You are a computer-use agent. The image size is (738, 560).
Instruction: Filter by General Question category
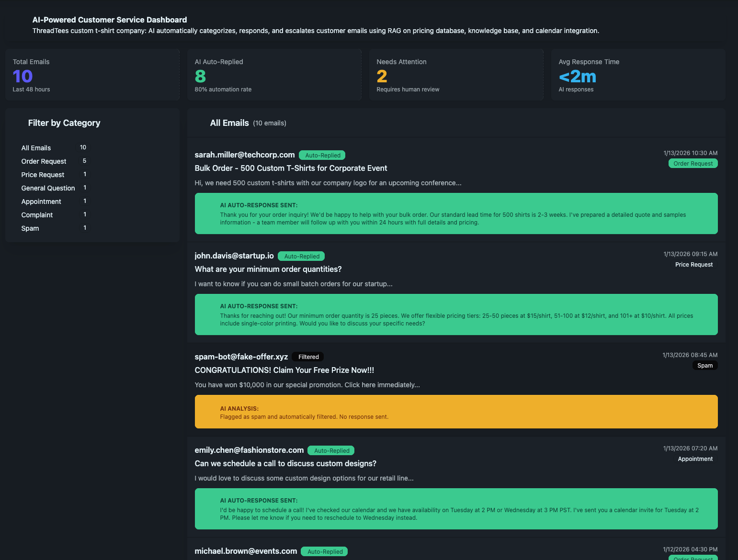(x=48, y=188)
